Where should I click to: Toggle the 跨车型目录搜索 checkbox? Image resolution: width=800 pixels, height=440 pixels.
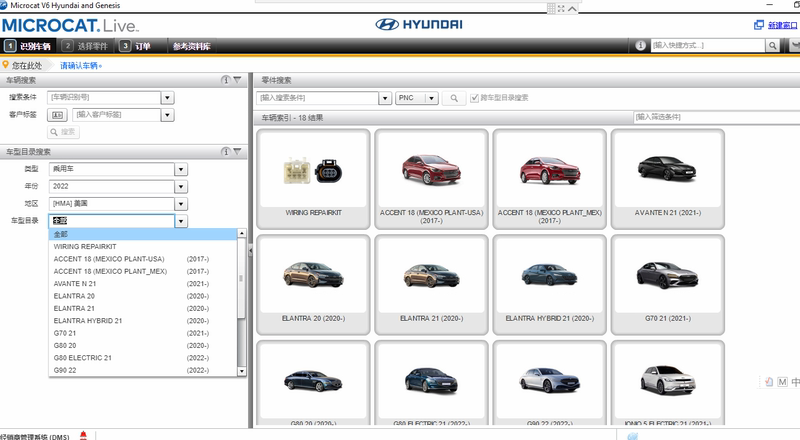point(474,98)
